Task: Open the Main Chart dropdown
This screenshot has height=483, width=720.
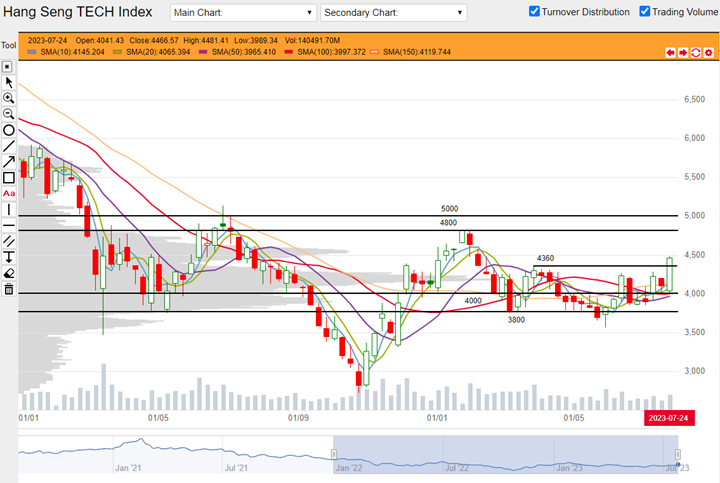Action: 243,12
